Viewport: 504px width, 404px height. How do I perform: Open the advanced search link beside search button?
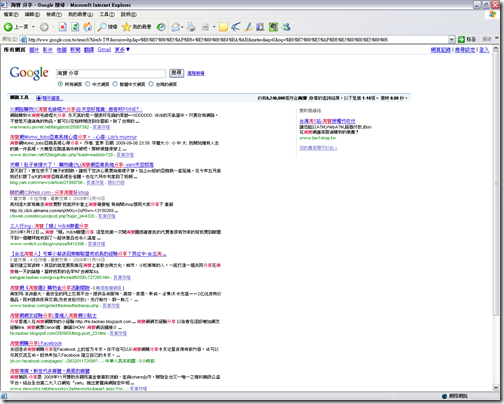click(196, 73)
